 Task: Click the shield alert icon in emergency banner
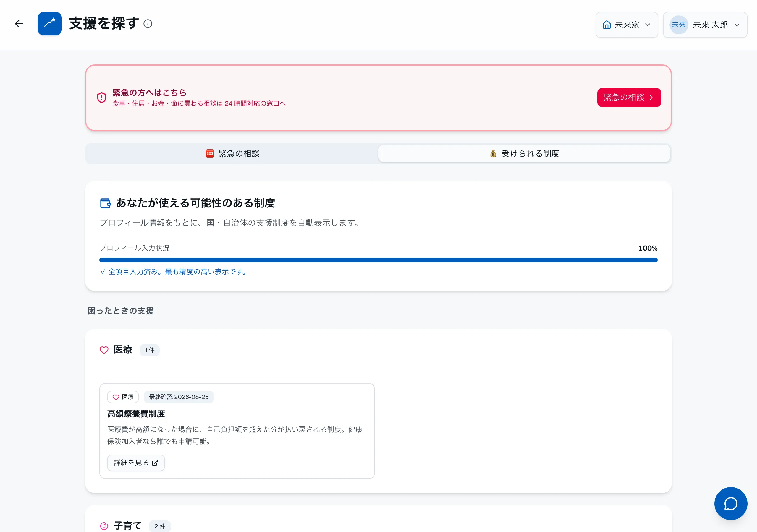(x=101, y=98)
